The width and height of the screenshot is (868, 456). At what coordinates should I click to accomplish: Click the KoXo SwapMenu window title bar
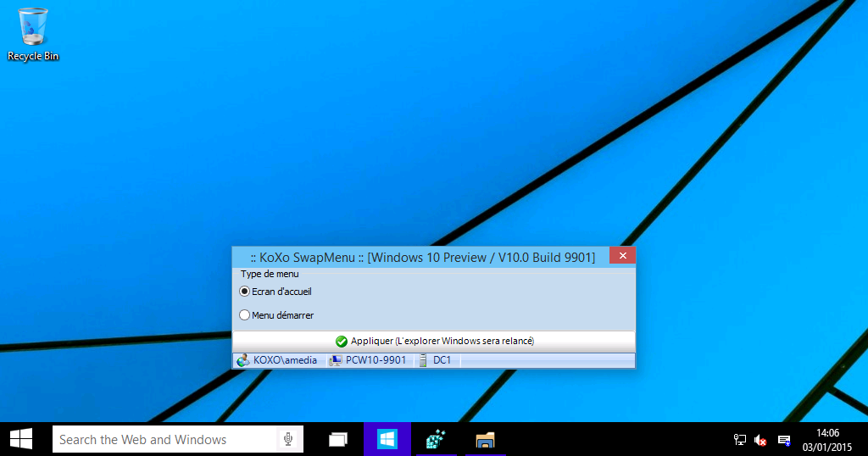(422, 258)
